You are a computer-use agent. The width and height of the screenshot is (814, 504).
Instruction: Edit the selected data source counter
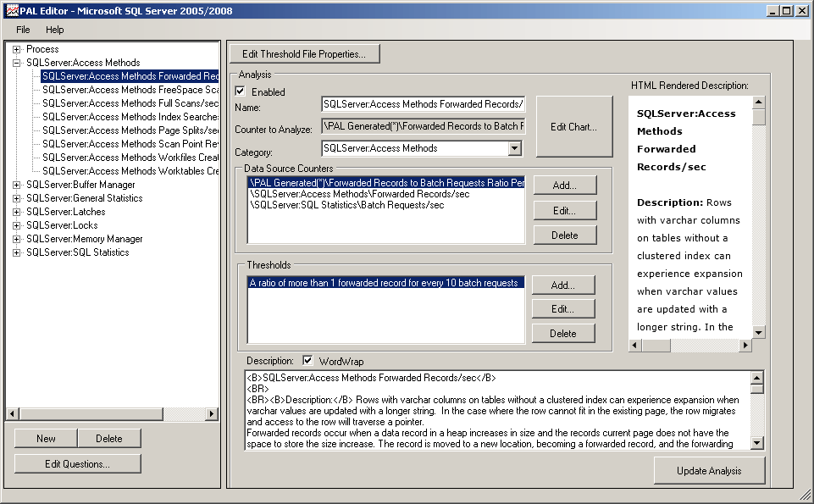(565, 211)
